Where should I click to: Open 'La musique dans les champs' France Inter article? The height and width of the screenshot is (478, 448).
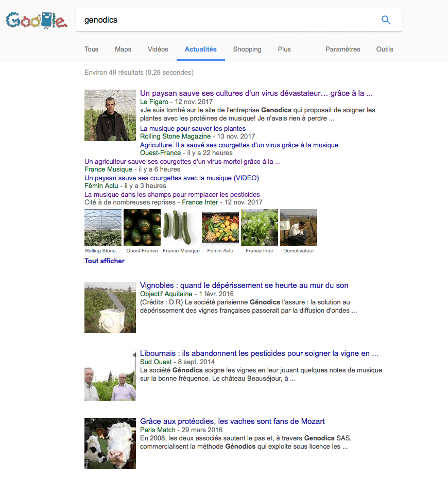tap(172, 194)
